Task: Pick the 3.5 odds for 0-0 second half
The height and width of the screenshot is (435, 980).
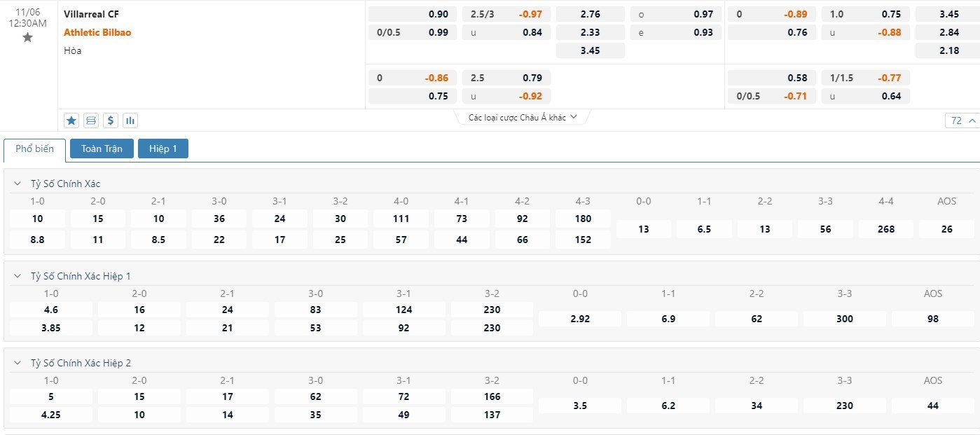Action: pyautogui.click(x=580, y=406)
